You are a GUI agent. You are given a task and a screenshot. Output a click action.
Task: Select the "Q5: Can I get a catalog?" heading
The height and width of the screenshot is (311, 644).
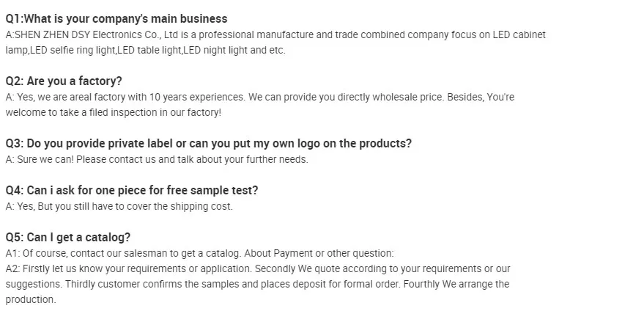click(x=68, y=238)
